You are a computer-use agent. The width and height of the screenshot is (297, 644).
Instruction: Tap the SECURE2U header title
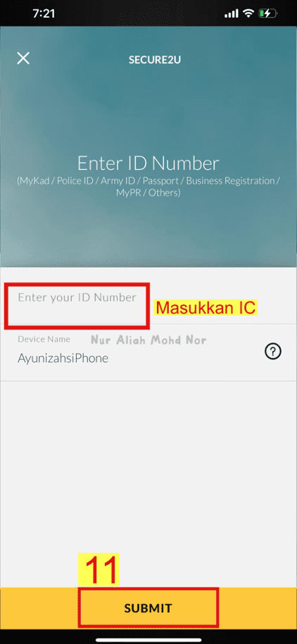[155, 60]
